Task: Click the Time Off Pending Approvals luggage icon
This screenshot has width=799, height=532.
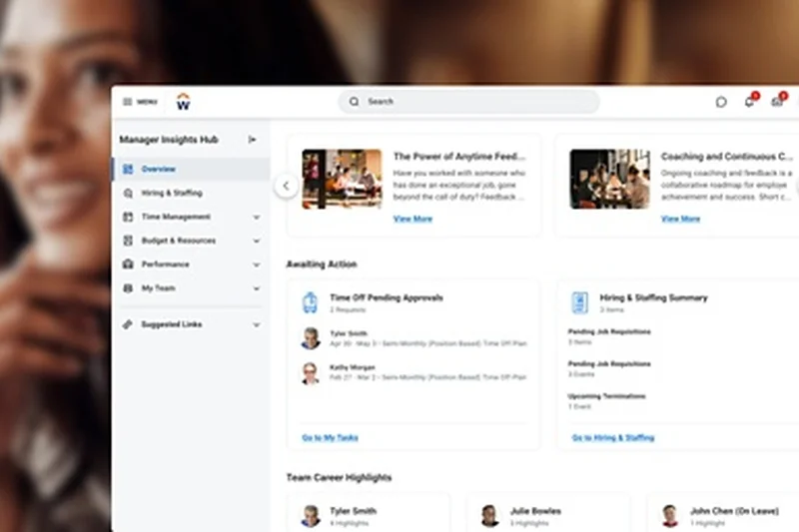Action: (310, 302)
